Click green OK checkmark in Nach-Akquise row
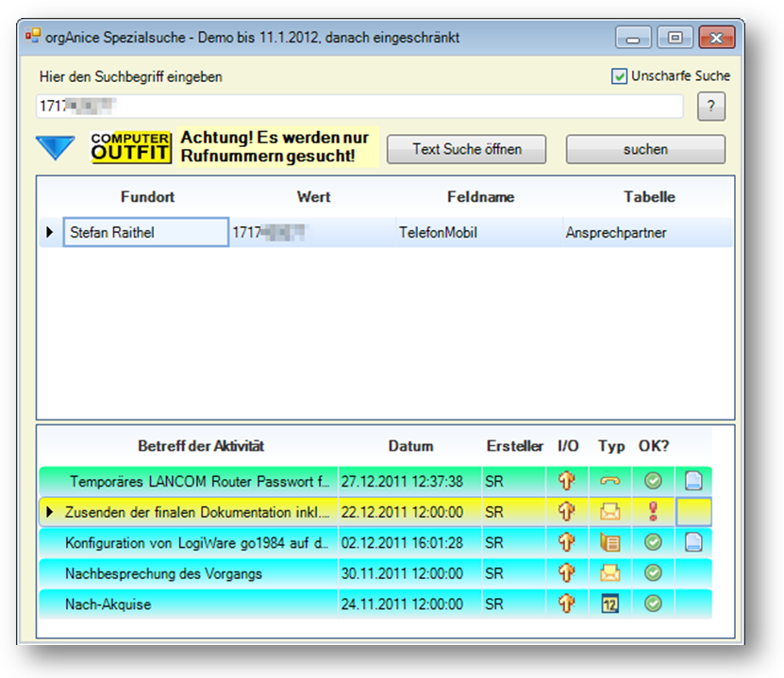Viewport: 784px width, 678px height. coord(653,604)
